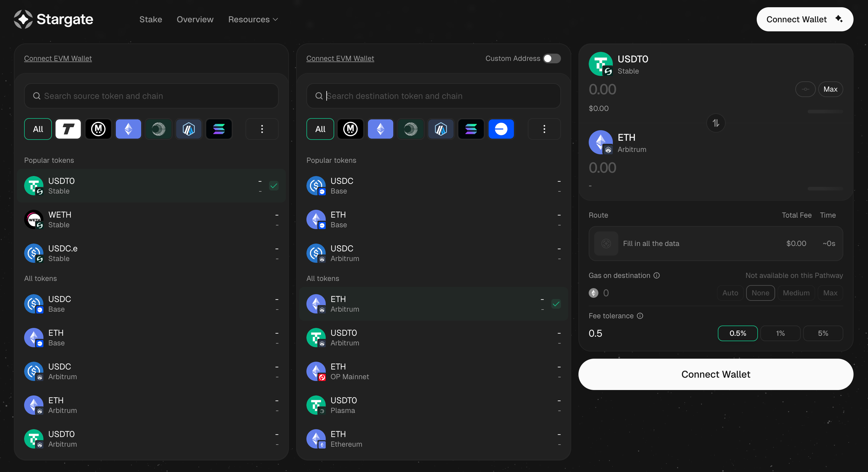868x472 pixels.
Task: Click the info icon beside Gas on destination
Action: pyautogui.click(x=657, y=275)
